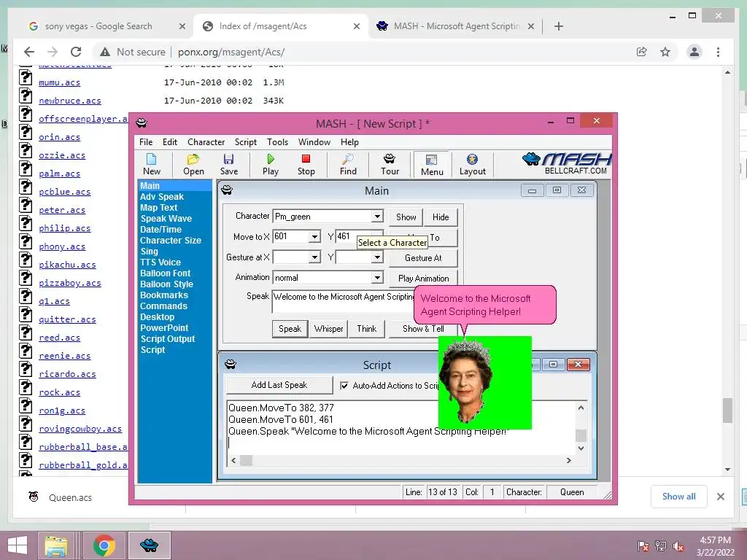
Task: Click the Play Animation button
Action: pyautogui.click(x=423, y=278)
